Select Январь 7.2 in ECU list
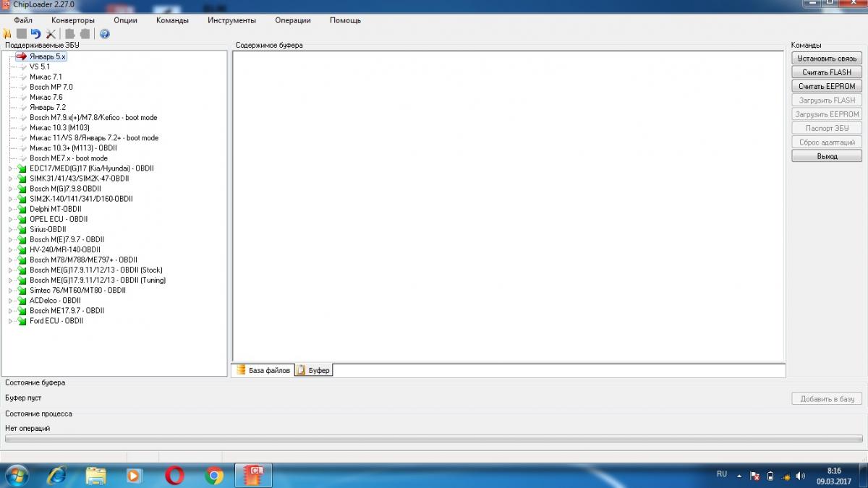This screenshot has height=488, width=868. click(x=48, y=107)
